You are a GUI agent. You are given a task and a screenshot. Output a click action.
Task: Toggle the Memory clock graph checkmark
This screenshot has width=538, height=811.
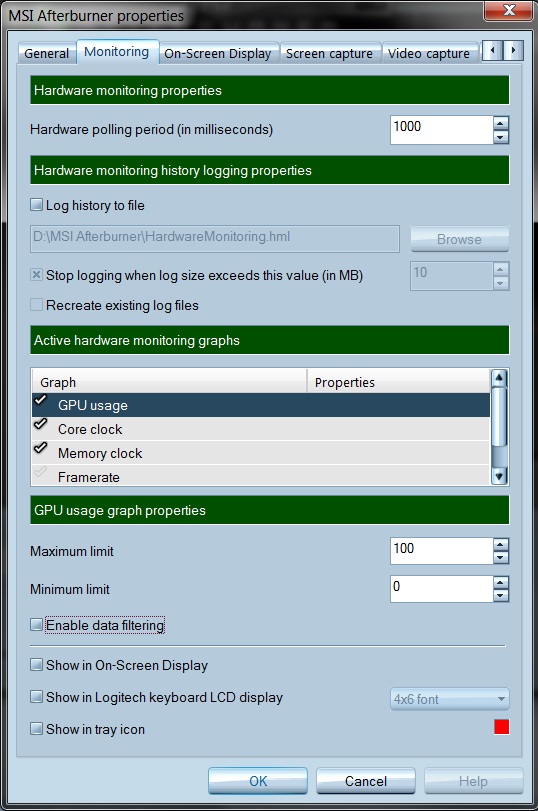40,448
